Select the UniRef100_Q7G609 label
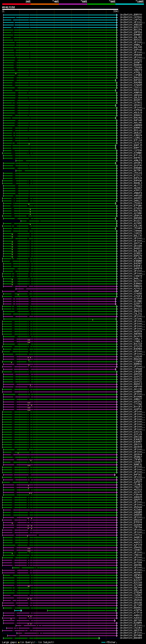Screen dimensions: 146x644 pos(131,208)
